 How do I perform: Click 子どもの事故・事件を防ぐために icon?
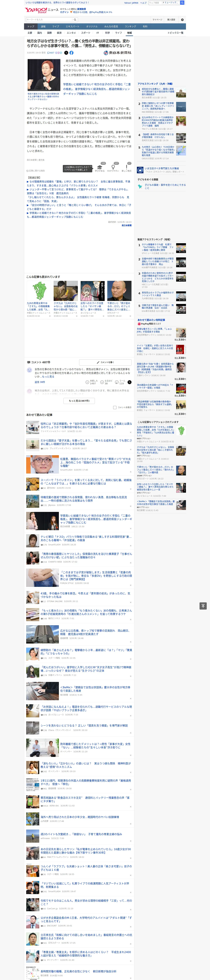pos(140,186)
